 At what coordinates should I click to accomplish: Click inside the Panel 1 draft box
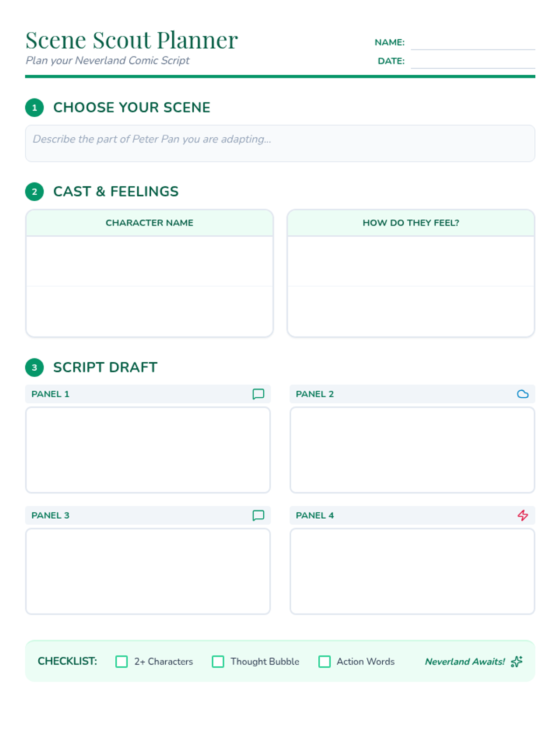tap(148, 450)
